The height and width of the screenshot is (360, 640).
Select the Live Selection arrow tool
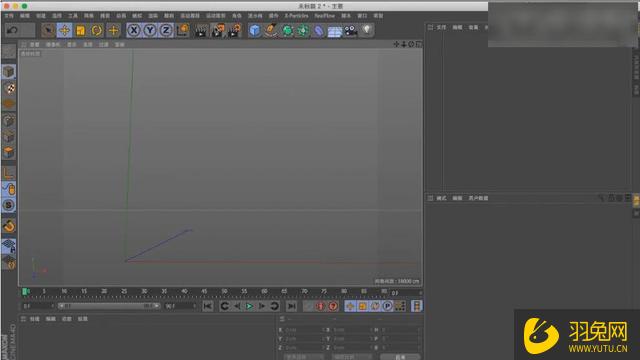48,30
